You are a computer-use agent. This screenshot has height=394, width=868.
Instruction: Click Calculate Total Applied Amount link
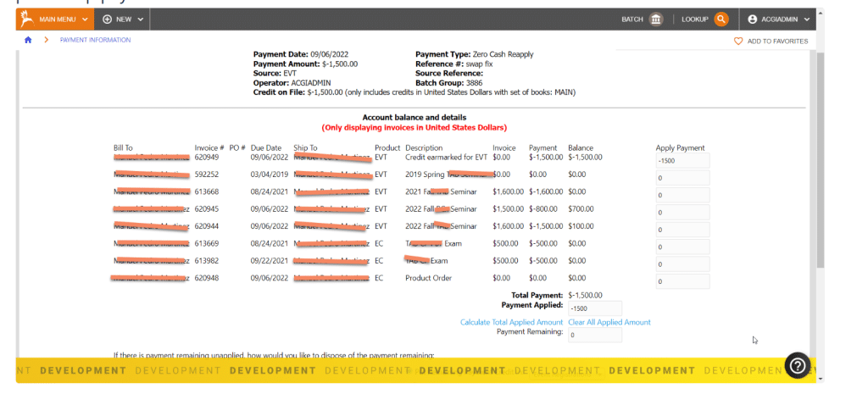511,322
